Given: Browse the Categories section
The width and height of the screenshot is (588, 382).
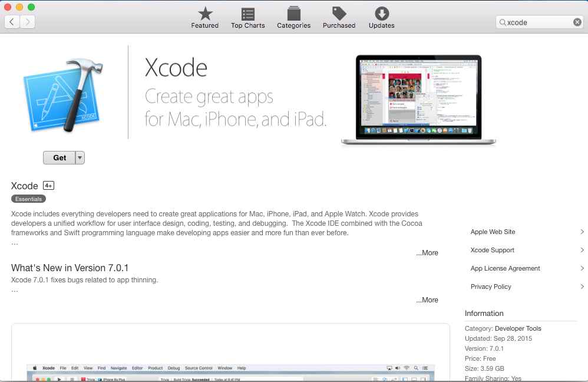Looking at the screenshot, I should point(293,18).
